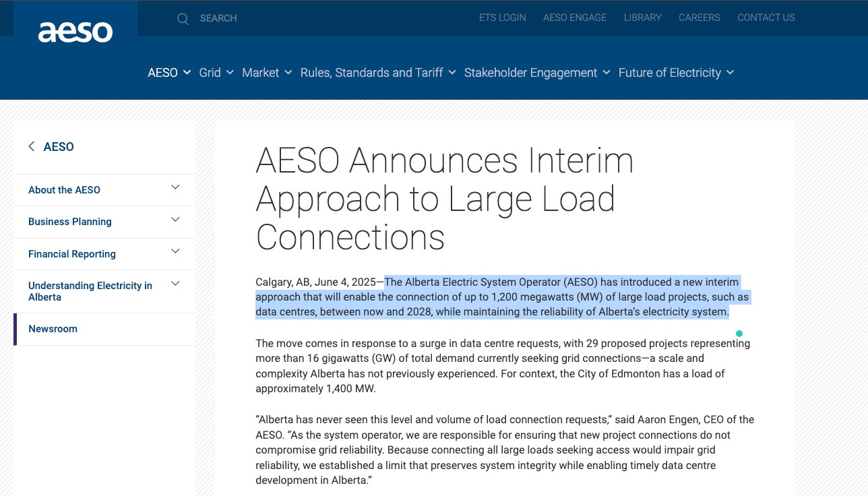Image resolution: width=868 pixels, height=496 pixels.
Task: Click the paragraph mentioning 29 proposed projects
Action: (503, 366)
